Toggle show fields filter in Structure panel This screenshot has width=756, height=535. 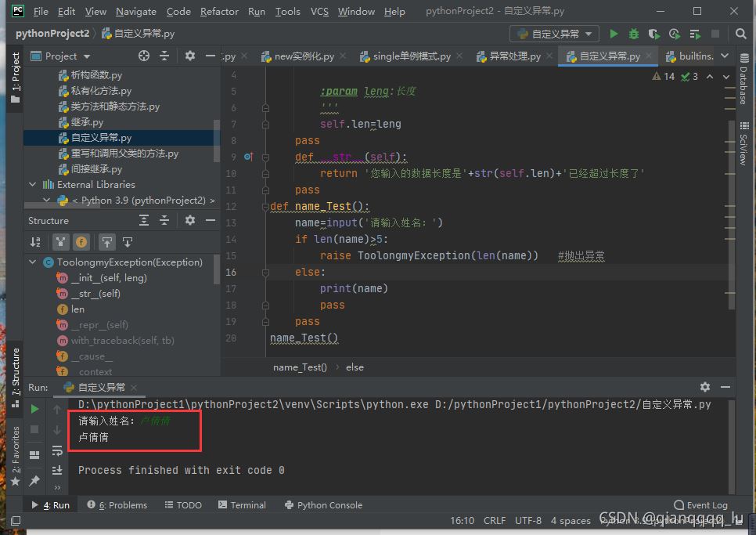coord(81,242)
